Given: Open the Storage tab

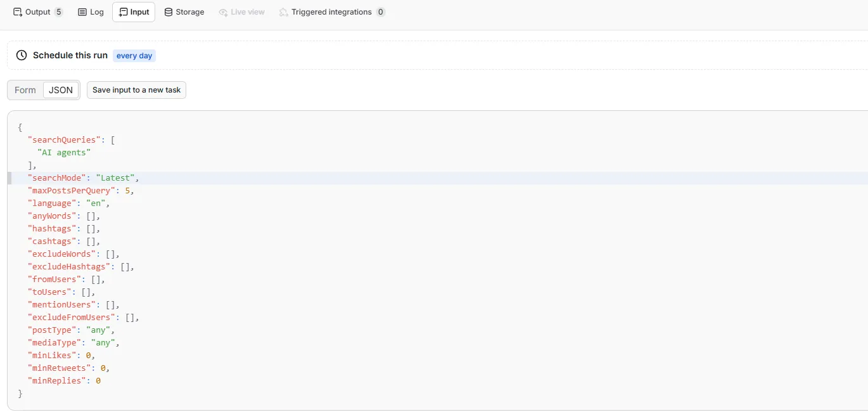Looking at the screenshot, I should (x=184, y=12).
